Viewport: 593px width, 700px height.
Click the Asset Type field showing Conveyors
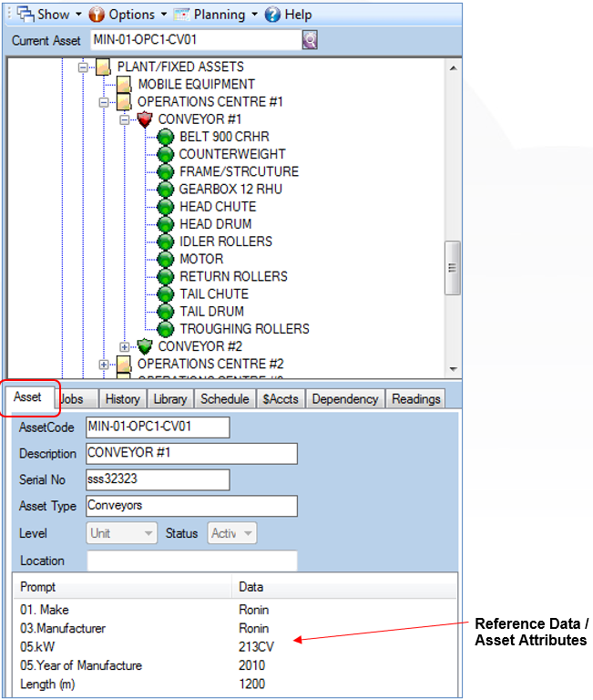[192, 506]
